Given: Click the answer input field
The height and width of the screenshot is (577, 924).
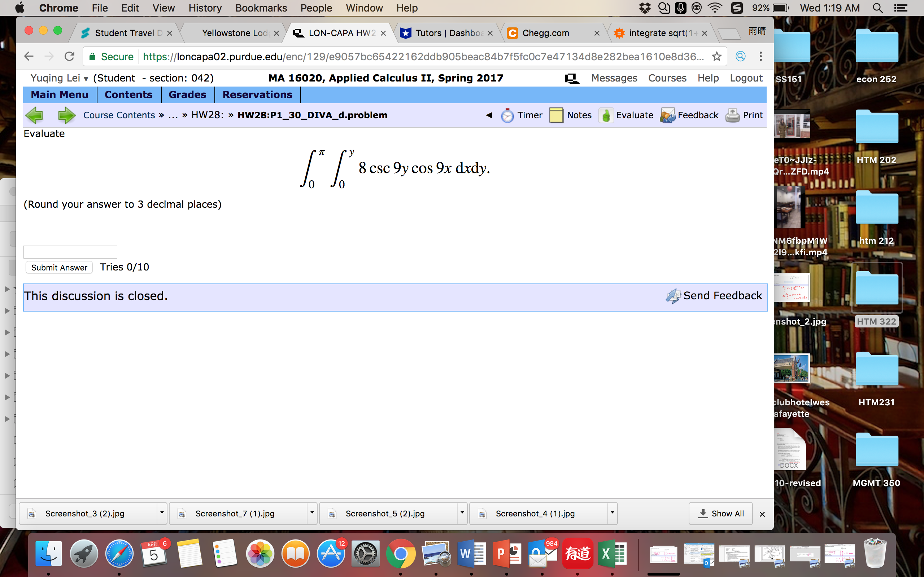Looking at the screenshot, I should (70, 252).
